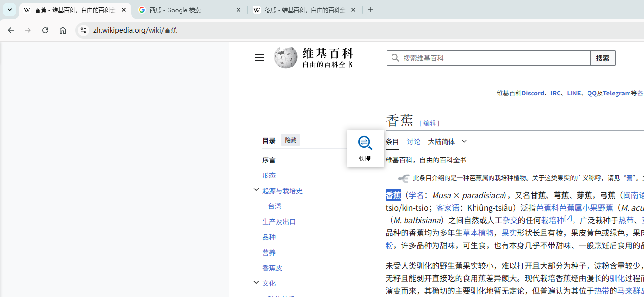This screenshot has width=644, height=297.
Task: Close the 西瓜 Google search tab
Action: coord(238,10)
